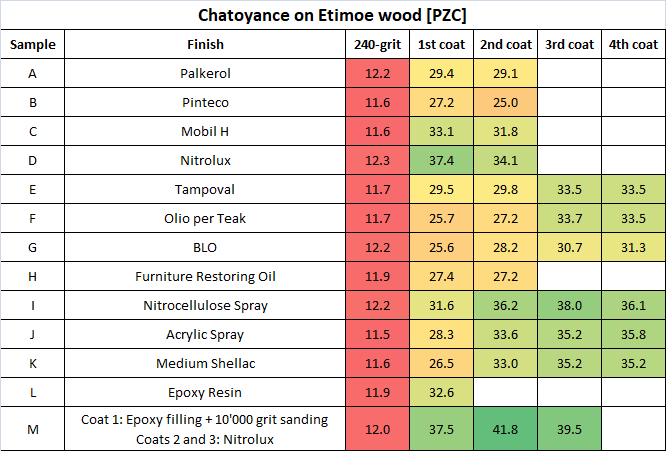
Task: Click the "35.8" value for Acrylic Spray
Action: 634,334
